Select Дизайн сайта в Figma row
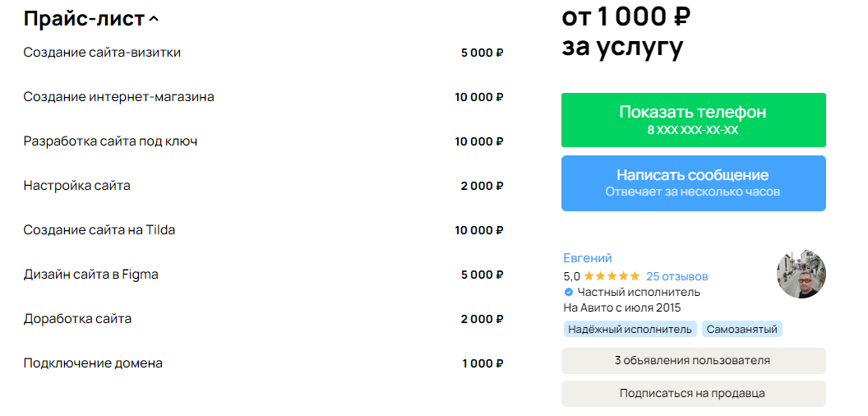 click(264, 275)
